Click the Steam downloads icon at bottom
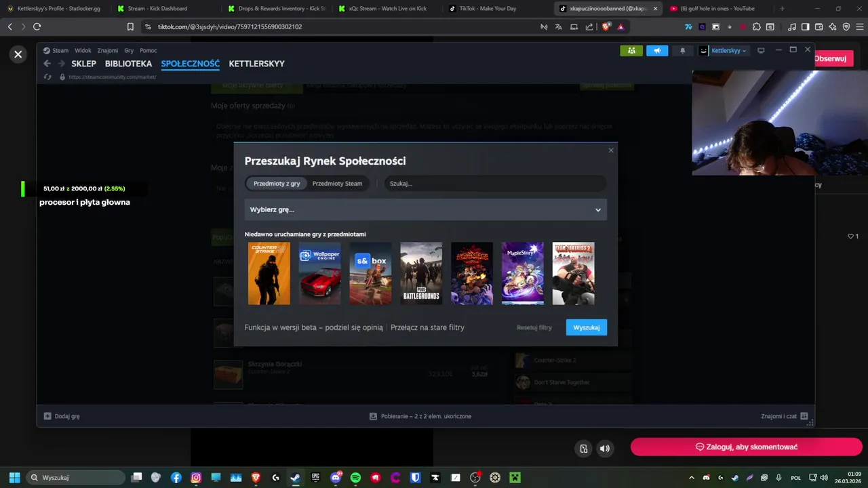Screen dimensions: 868x488 pos(373,416)
